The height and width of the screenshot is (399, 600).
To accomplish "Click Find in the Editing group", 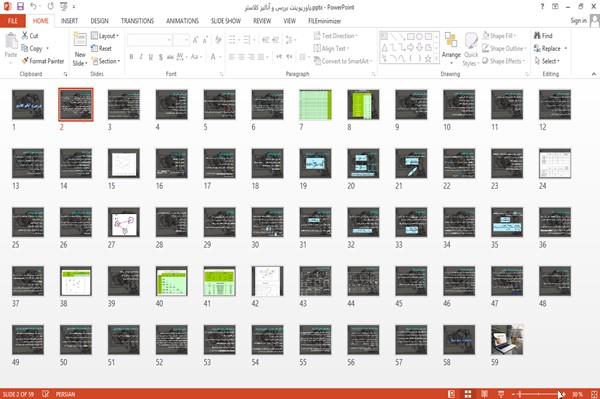I will [x=543, y=36].
